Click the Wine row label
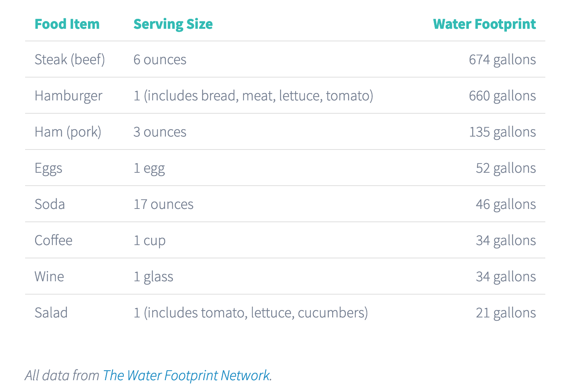 [x=50, y=276]
